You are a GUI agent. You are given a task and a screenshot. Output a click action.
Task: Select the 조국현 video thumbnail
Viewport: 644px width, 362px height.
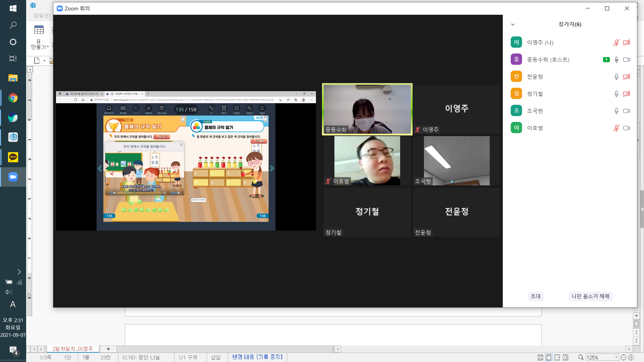(x=457, y=161)
